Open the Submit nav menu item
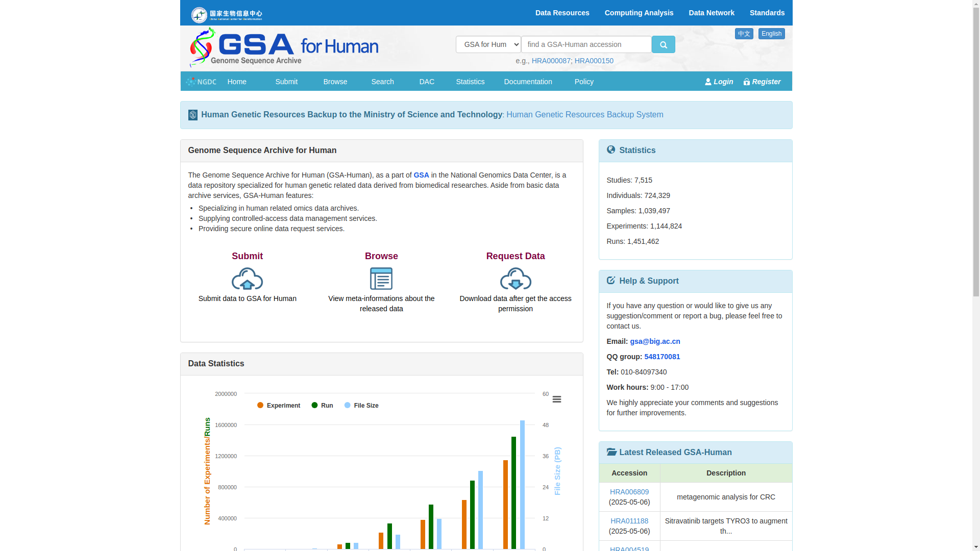Image resolution: width=980 pixels, height=551 pixels. point(286,82)
